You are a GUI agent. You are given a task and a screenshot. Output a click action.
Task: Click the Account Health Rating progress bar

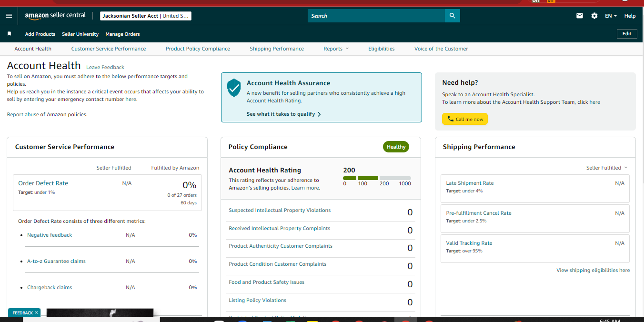[x=377, y=178]
